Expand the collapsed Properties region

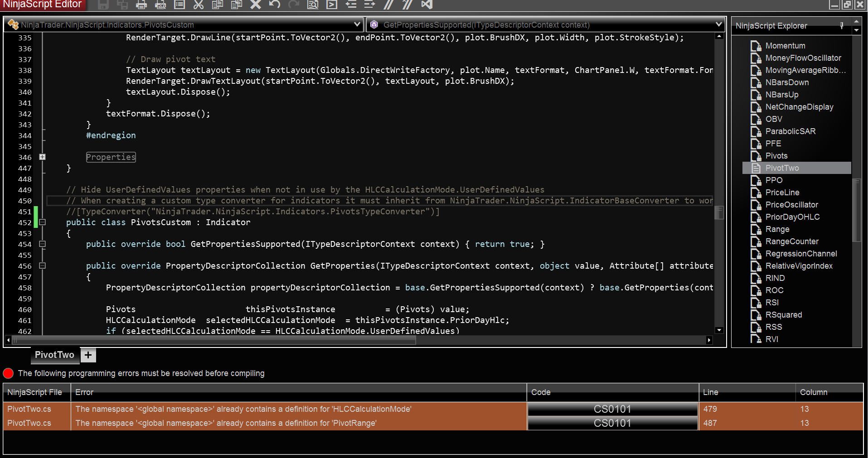pos(42,157)
